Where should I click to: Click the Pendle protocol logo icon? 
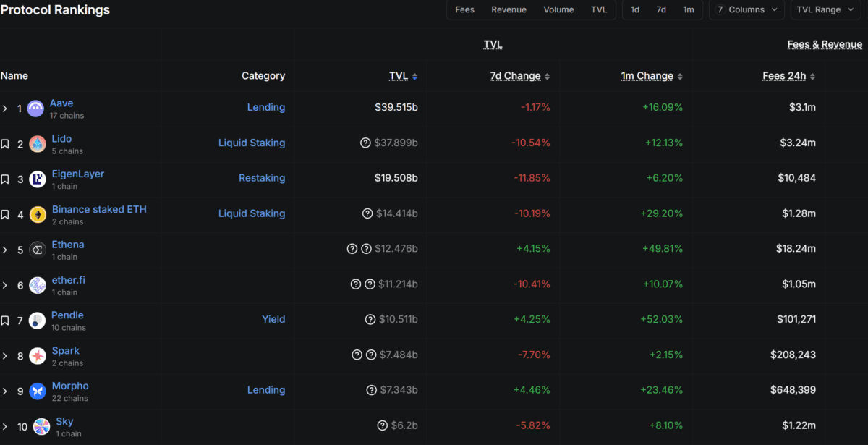(37, 321)
